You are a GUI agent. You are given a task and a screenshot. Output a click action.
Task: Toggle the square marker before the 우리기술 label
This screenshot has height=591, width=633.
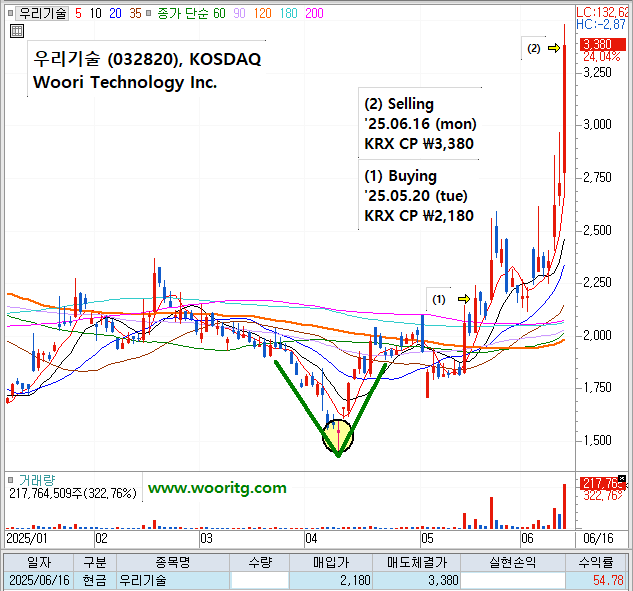coord(10,13)
